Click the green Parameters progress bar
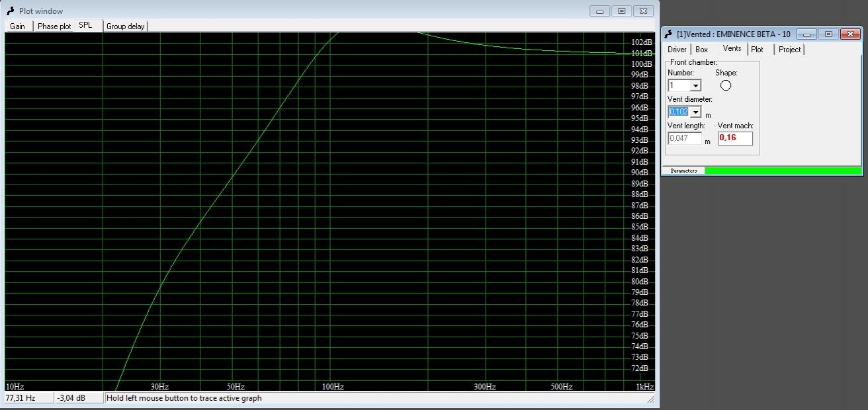The image size is (868, 410). coord(783,171)
